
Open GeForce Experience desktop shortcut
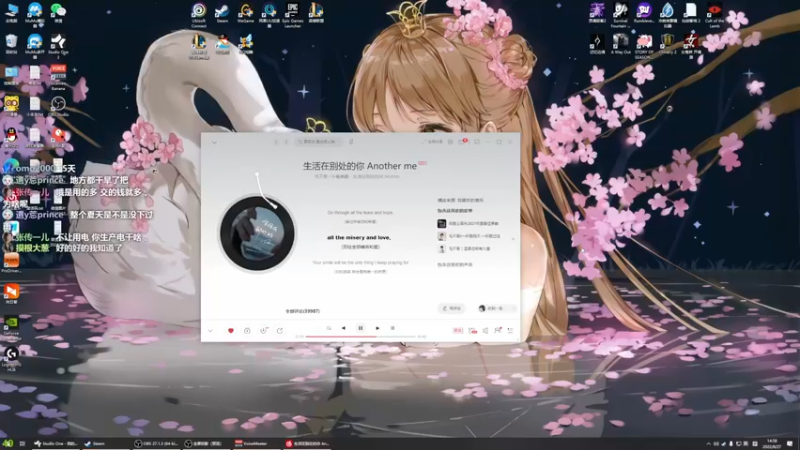click(11, 328)
